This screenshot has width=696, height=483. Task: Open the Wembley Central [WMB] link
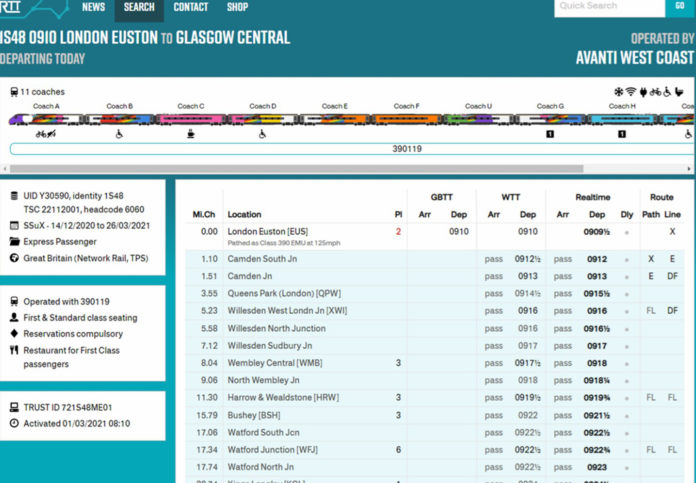coord(275,363)
